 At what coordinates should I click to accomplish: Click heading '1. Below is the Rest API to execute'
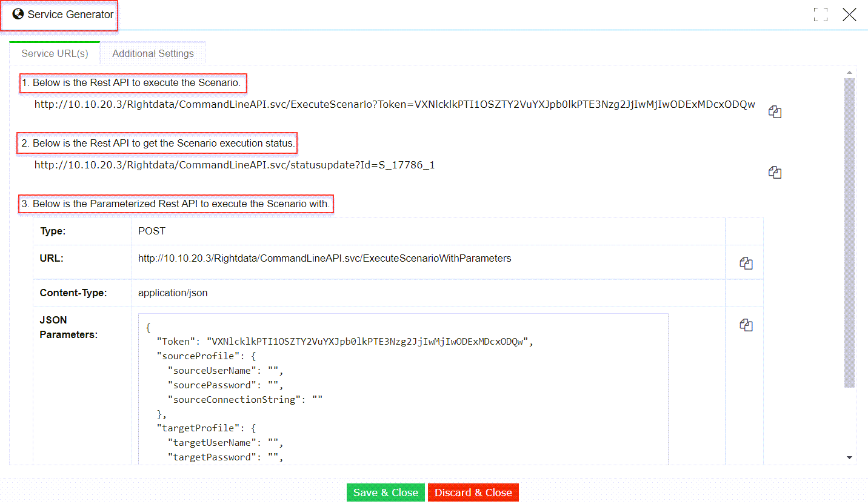[133, 82]
